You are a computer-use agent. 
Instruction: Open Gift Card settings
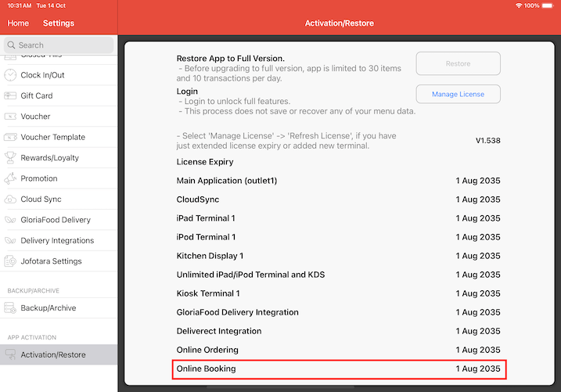pyautogui.click(x=59, y=96)
